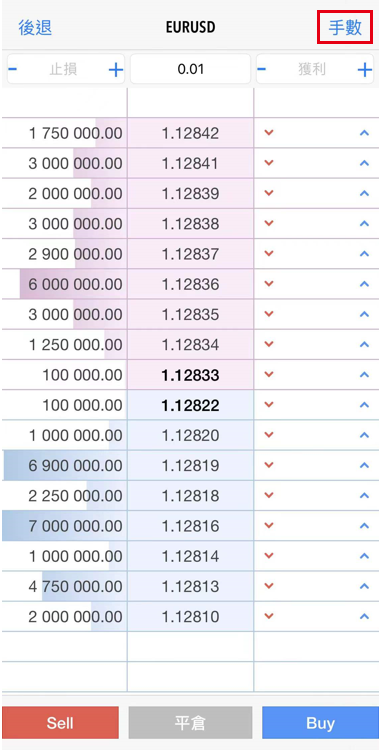Open the 手數 lots menu
Image resolution: width=382 pixels, height=750 pixels.
pos(345,27)
